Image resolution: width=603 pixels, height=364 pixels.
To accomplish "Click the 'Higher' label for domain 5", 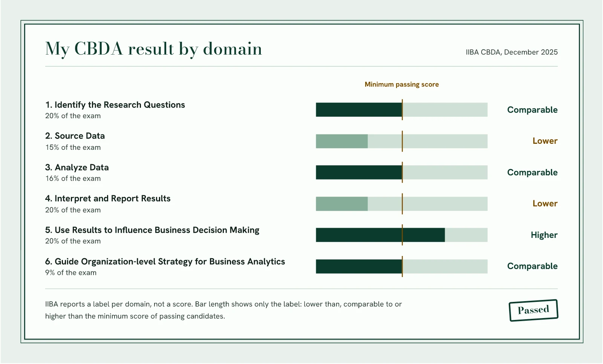I will (x=544, y=235).
